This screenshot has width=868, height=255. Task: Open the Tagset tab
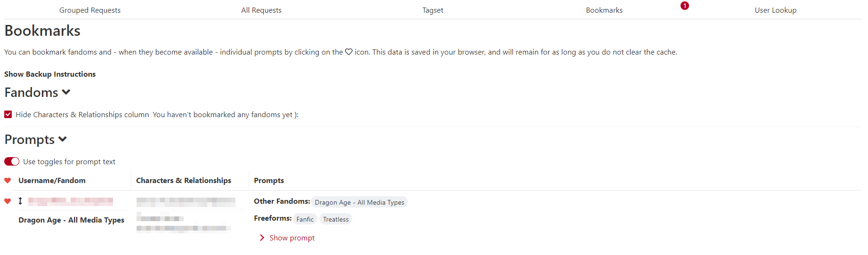click(x=433, y=10)
